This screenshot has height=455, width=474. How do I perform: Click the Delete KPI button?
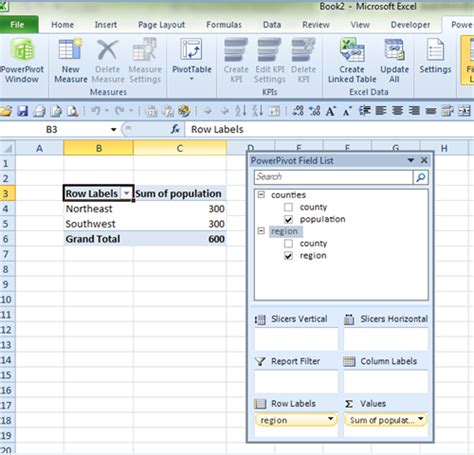pos(303,61)
